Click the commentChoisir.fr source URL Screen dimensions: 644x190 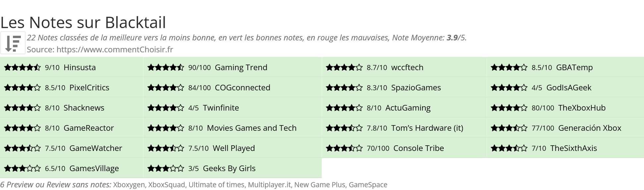(115, 50)
